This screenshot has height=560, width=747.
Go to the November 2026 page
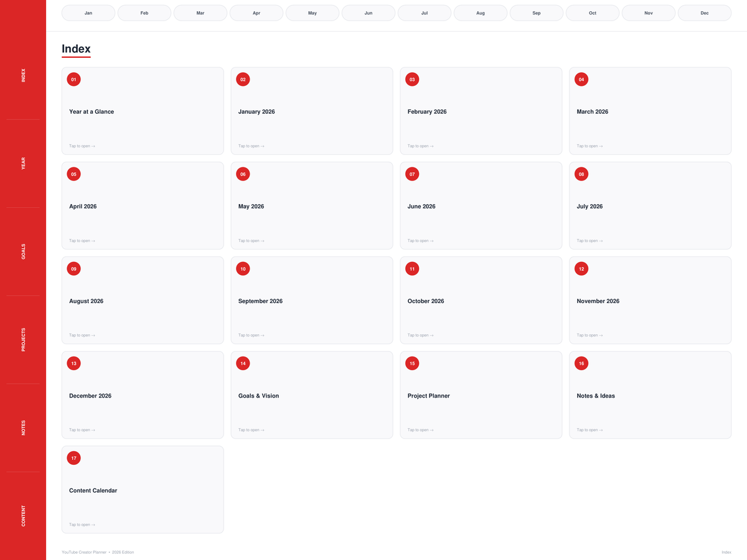click(x=651, y=300)
